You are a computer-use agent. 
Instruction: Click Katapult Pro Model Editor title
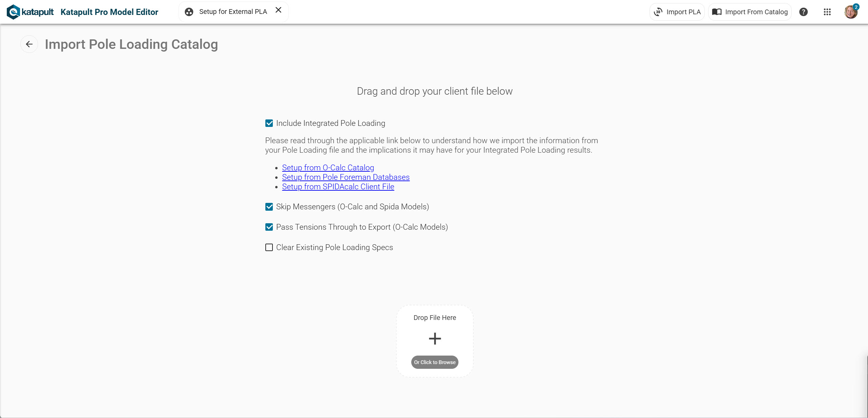point(109,12)
